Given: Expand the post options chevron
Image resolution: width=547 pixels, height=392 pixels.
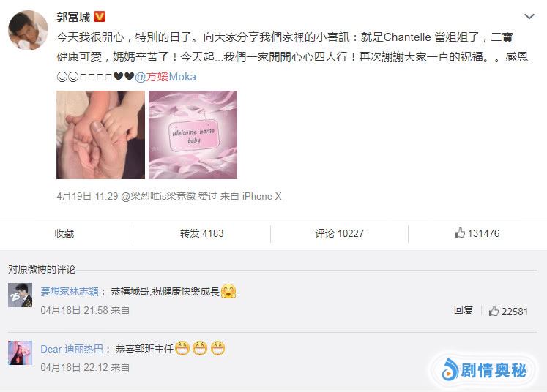Looking at the screenshot, I should coord(529,16).
